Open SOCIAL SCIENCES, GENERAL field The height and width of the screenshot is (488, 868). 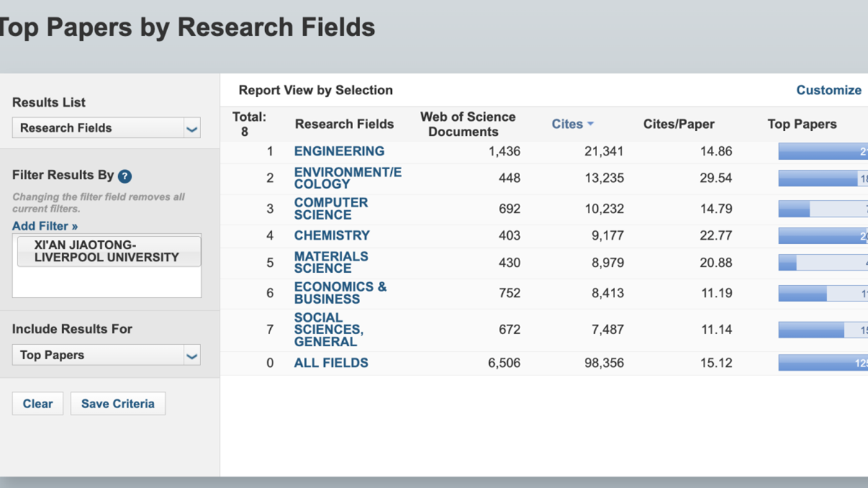[328, 330]
